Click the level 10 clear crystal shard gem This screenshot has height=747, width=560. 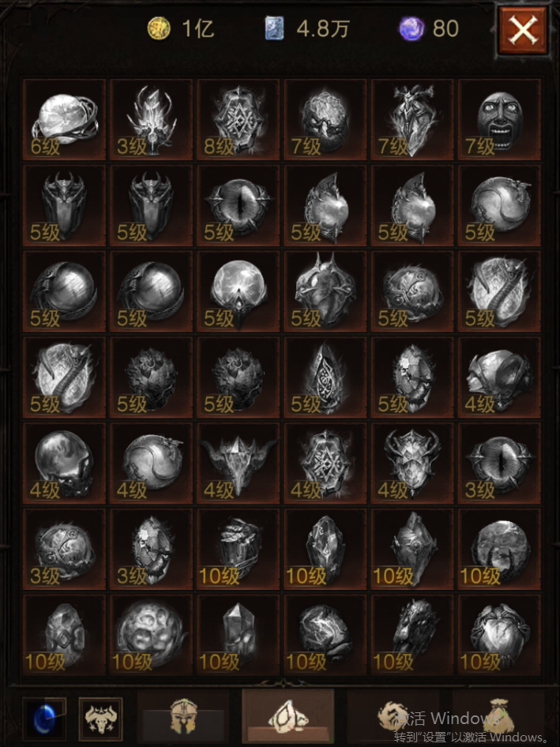[x=239, y=635]
